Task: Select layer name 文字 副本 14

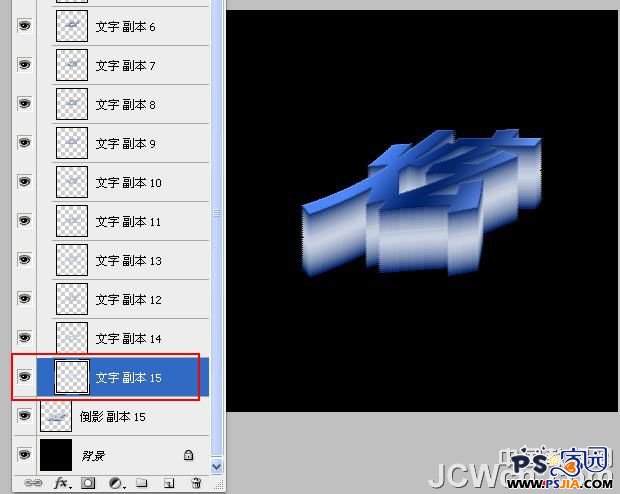Action: point(129,338)
